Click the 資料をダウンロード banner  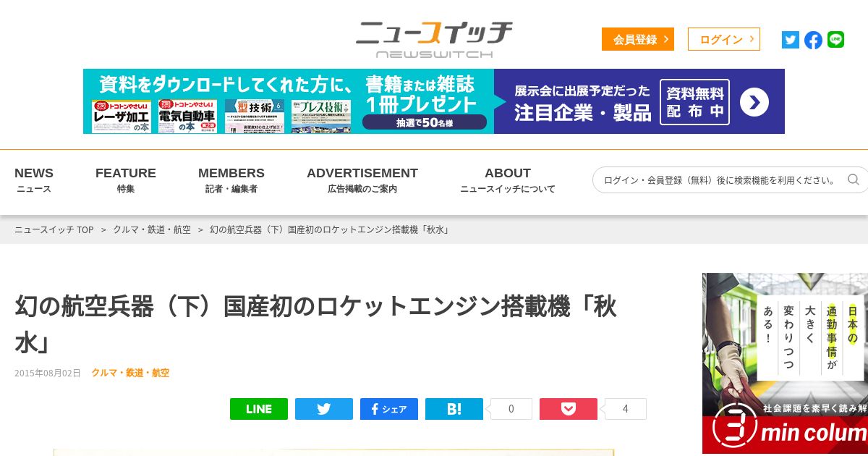point(434,101)
